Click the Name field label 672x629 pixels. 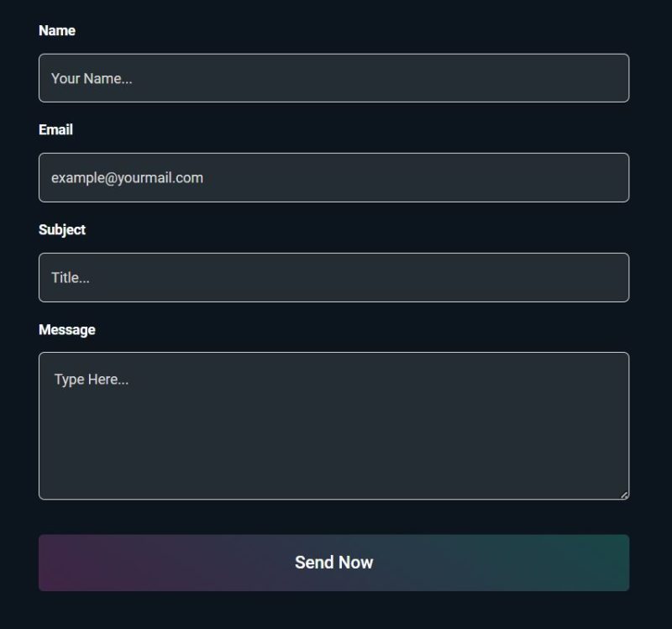(57, 30)
